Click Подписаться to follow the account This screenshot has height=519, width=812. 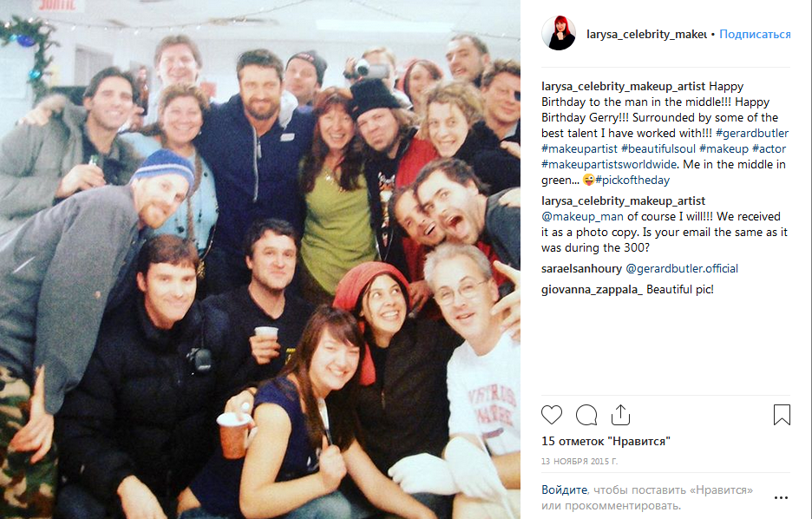(755, 34)
